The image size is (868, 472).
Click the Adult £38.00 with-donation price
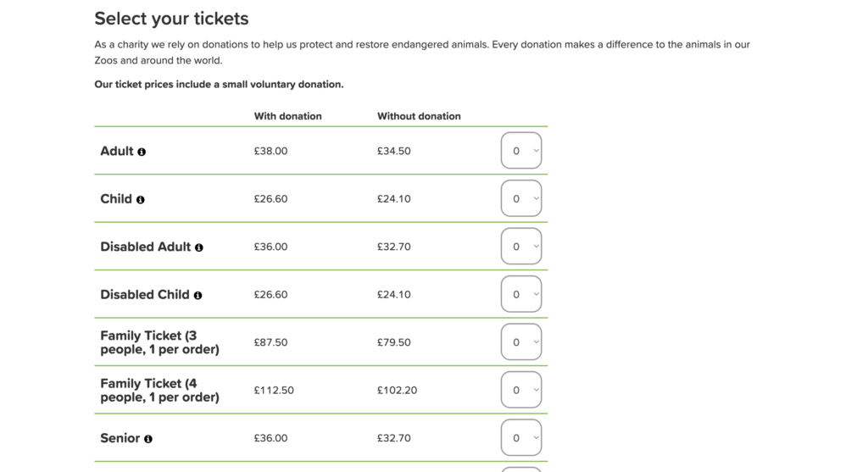[270, 151]
